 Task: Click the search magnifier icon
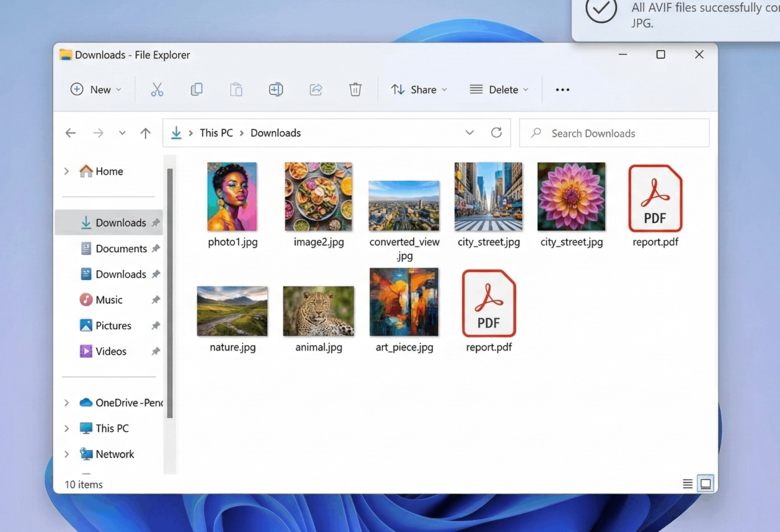point(536,133)
